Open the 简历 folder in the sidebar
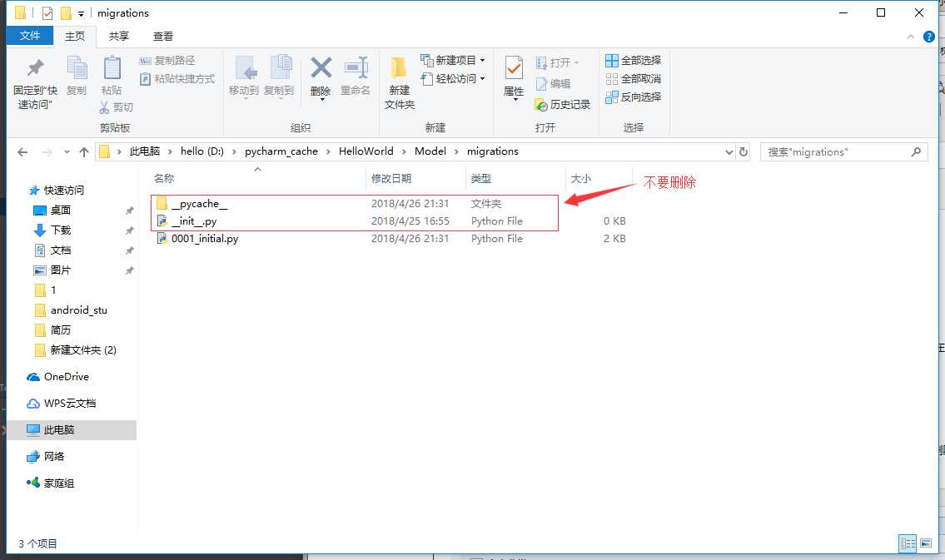945x560 pixels. [52, 330]
